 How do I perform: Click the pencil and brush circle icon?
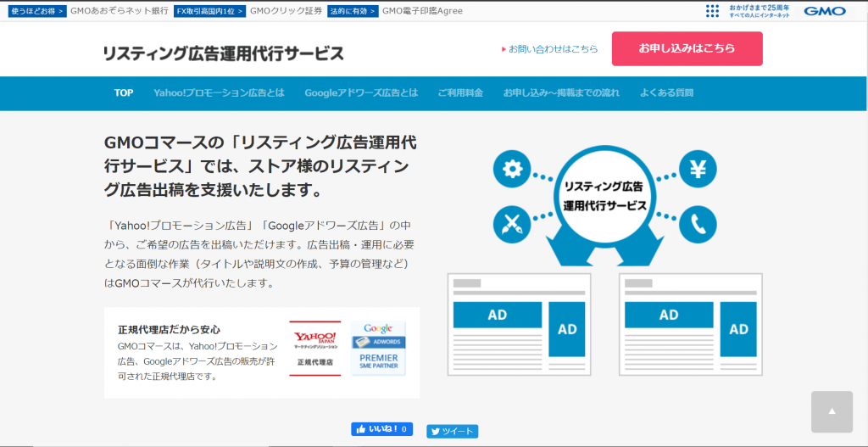pyautogui.click(x=511, y=224)
